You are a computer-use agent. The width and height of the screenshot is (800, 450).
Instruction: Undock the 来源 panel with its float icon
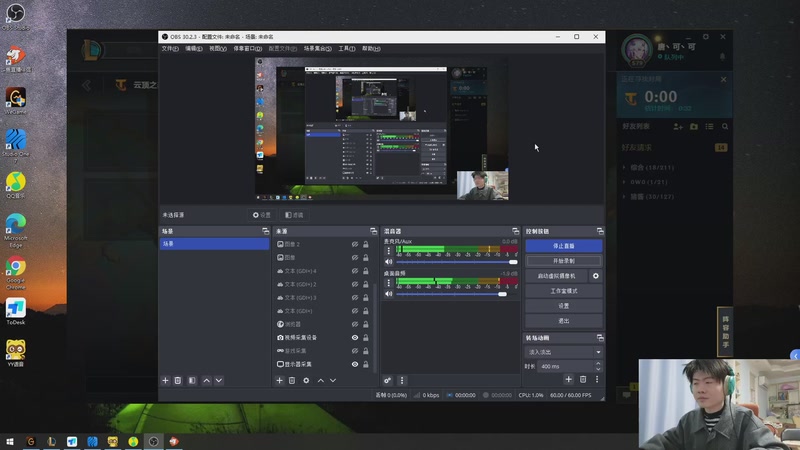373,231
